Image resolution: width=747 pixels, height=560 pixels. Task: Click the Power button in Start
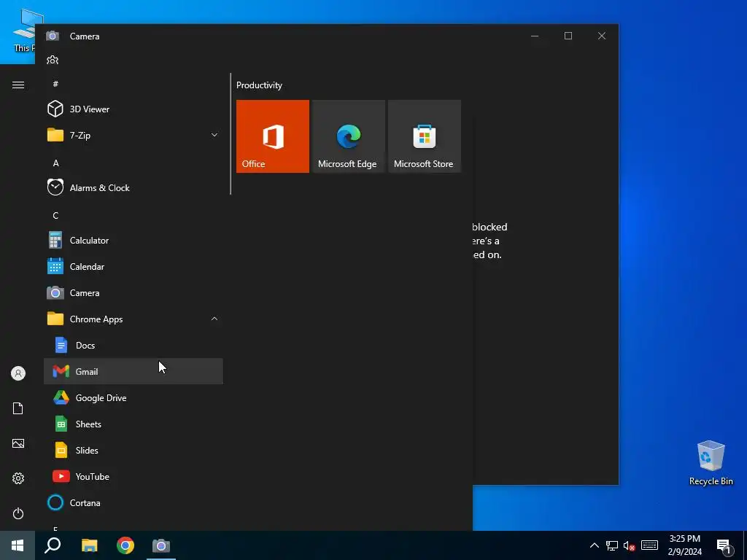pyautogui.click(x=18, y=513)
